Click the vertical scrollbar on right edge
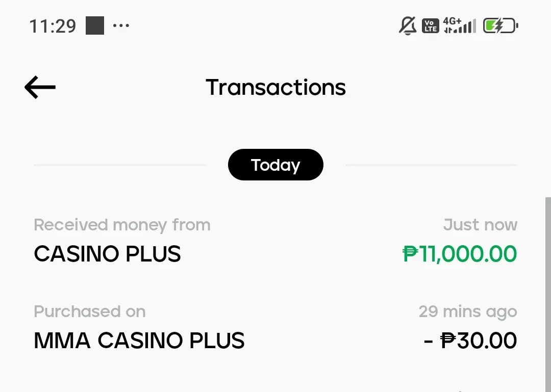The height and width of the screenshot is (392, 551). coord(548,294)
